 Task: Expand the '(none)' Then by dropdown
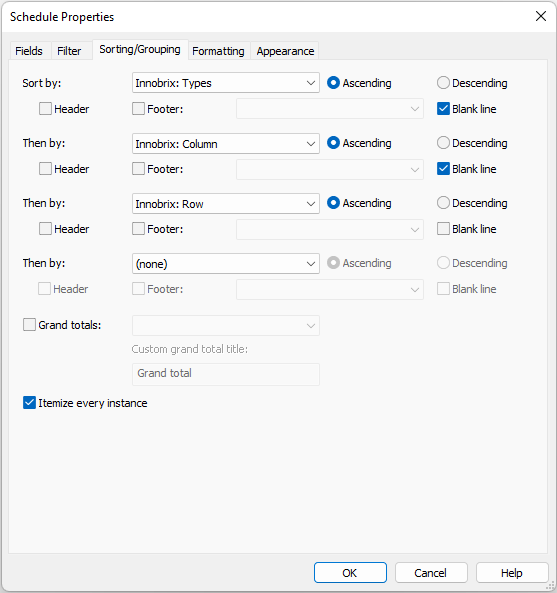point(226,264)
